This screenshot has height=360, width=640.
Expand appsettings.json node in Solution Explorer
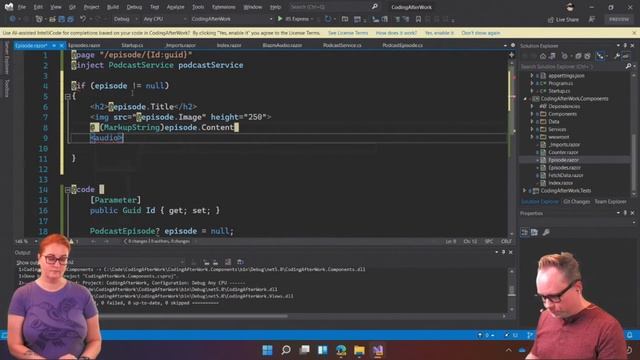tap(532, 76)
